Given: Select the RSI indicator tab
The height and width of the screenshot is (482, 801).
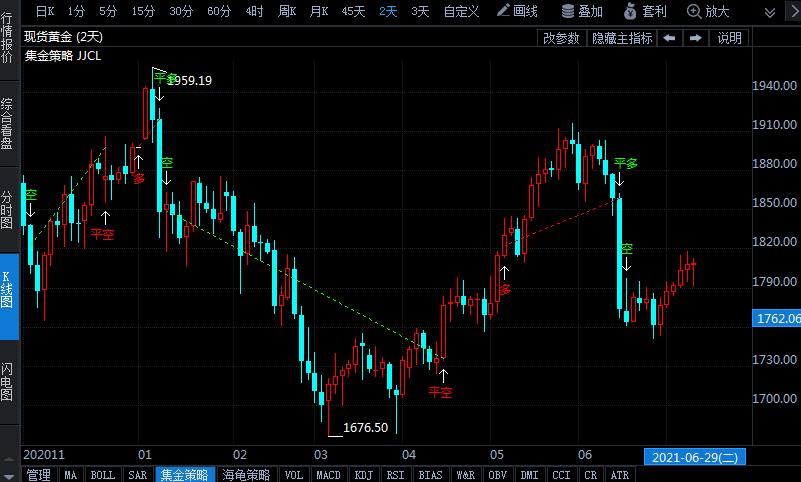Looking at the screenshot, I should (395, 475).
